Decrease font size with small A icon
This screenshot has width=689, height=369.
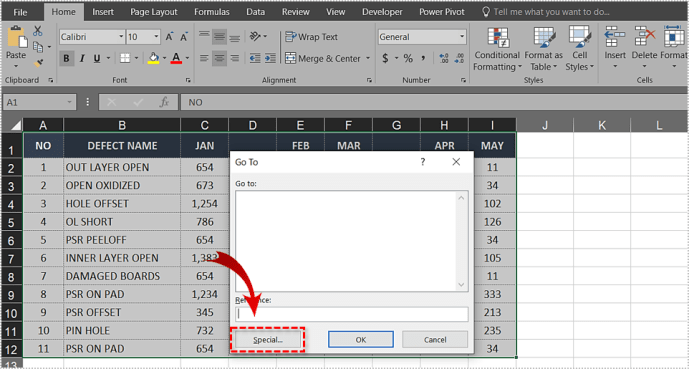click(184, 37)
